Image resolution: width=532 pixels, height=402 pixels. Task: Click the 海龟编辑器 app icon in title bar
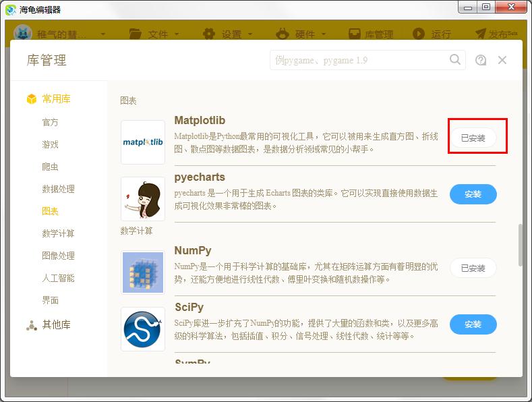pyautogui.click(x=11, y=9)
